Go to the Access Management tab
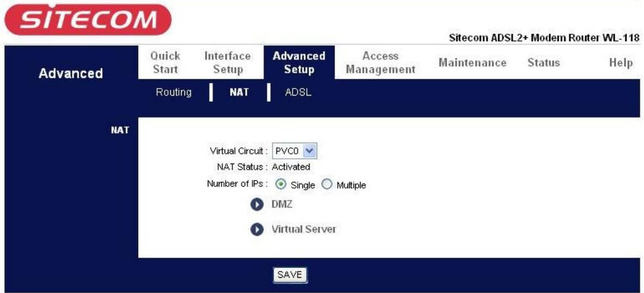The width and height of the screenshot is (644, 293). coord(381,63)
